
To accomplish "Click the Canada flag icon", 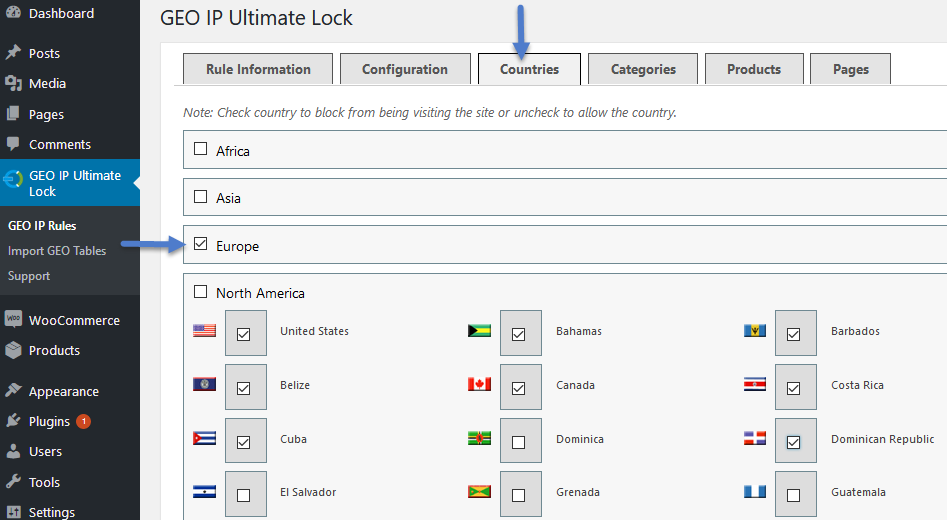I will [x=480, y=384].
